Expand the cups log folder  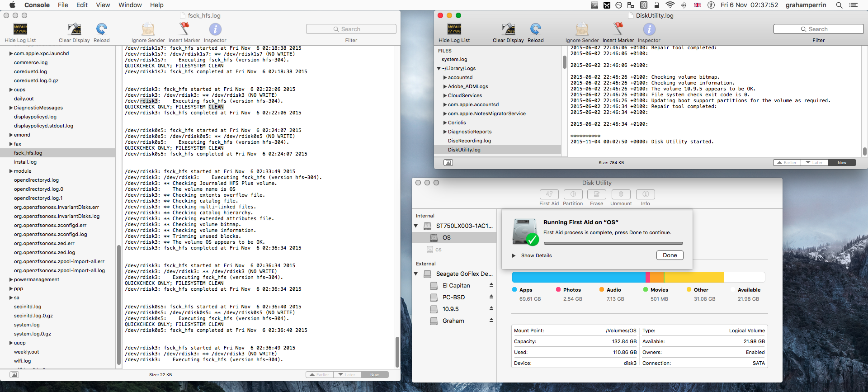(x=11, y=90)
